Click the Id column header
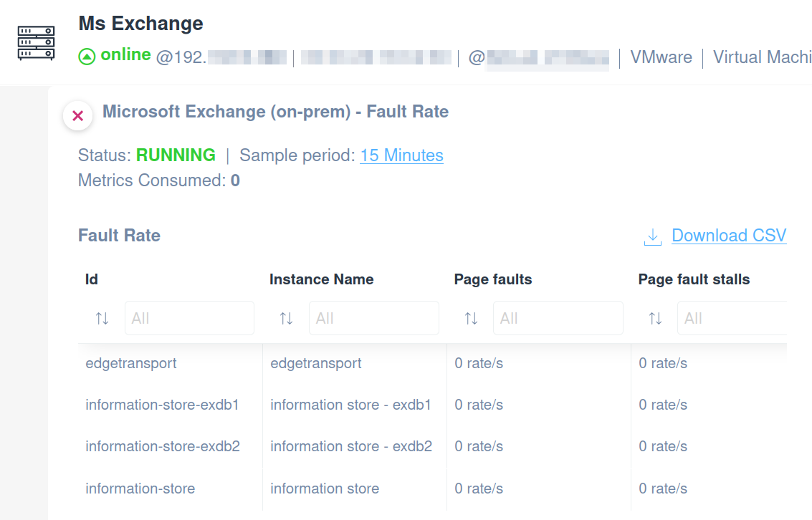Viewport: 812px width, 520px height. (x=92, y=279)
